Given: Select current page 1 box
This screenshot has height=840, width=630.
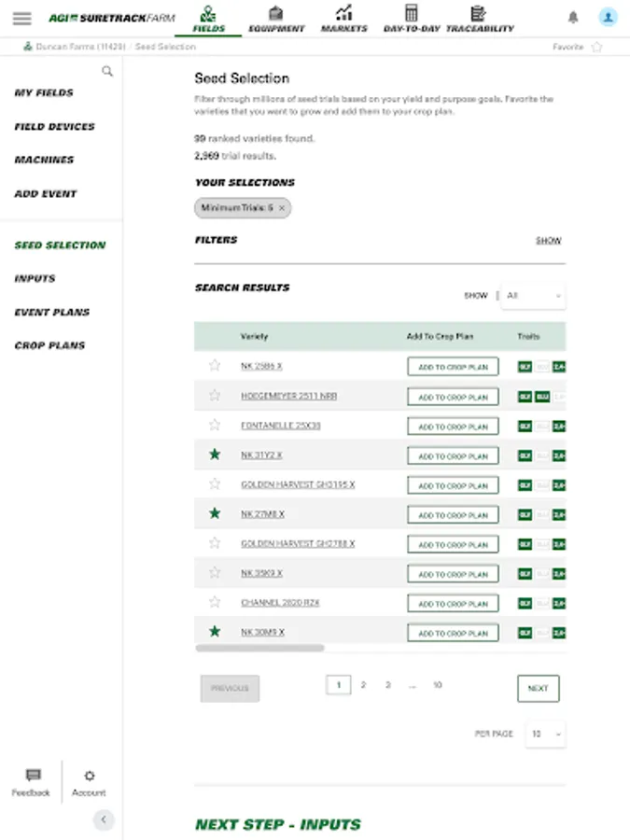Looking at the screenshot, I should (x=339, y=685).
